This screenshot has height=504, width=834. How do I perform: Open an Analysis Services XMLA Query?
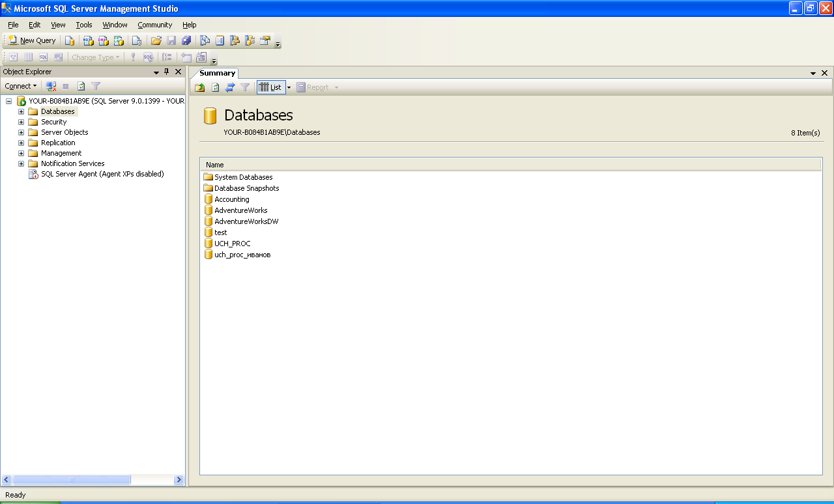point(119,40)
